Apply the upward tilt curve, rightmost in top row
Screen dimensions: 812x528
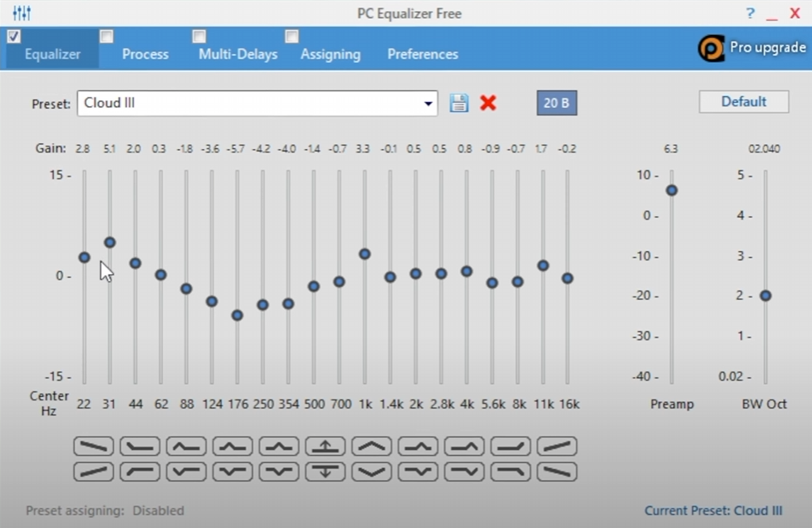coord(557,447)
